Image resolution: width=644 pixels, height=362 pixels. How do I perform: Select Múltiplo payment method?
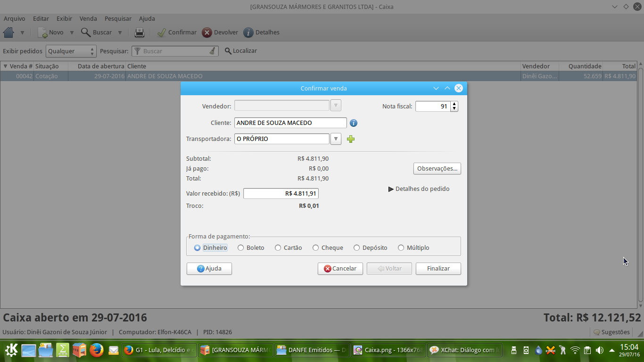pos(413,247)
